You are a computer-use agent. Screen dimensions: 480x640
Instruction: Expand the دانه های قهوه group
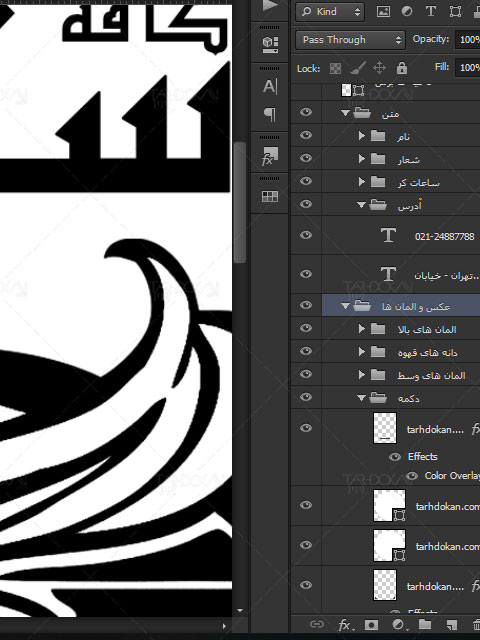tap(362, 351)
